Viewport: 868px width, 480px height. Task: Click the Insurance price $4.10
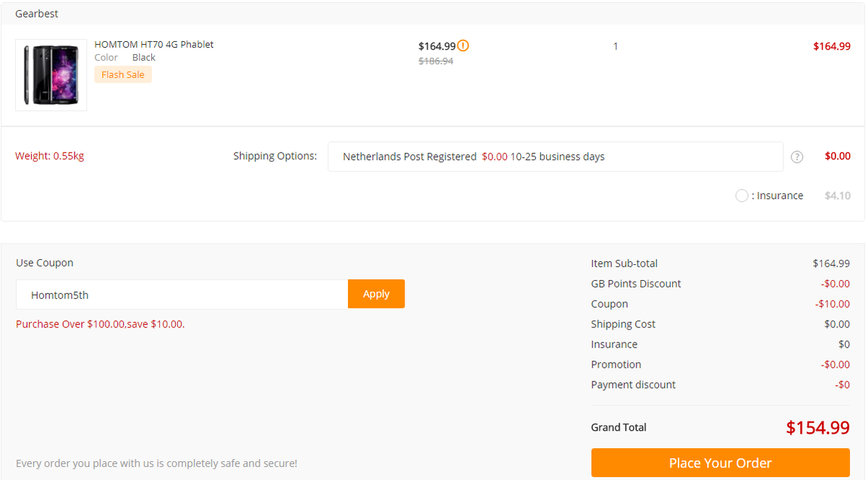(x=837, y=195)
